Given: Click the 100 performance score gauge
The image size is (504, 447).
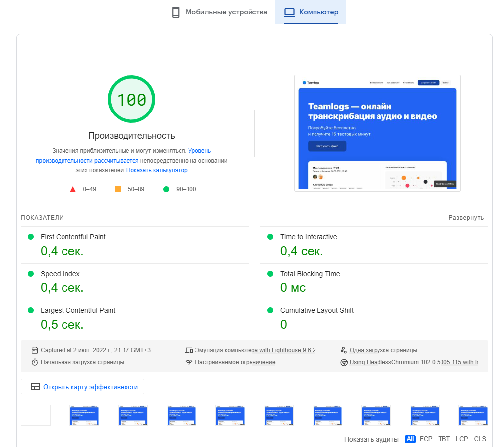Looking at the screenshot, I should [131, 99].
